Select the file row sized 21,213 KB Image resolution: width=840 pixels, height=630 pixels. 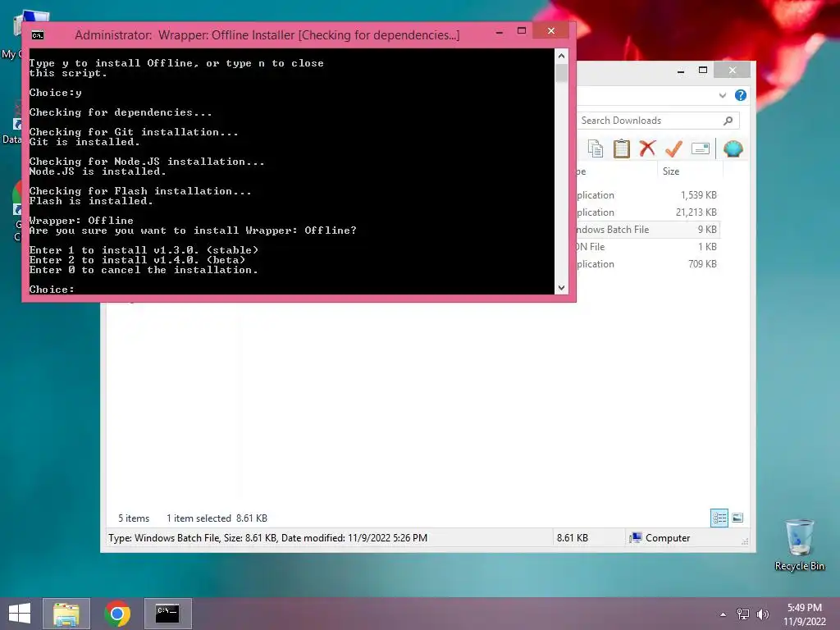click(647, 212)
